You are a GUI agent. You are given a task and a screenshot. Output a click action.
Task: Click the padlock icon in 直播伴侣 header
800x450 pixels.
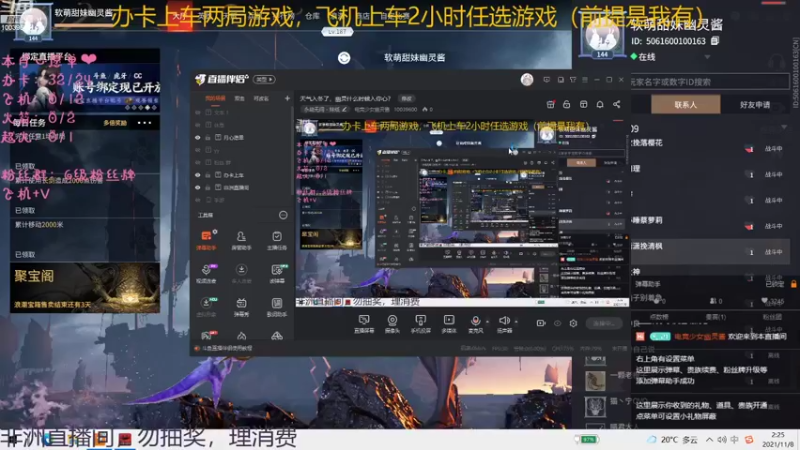566,104
